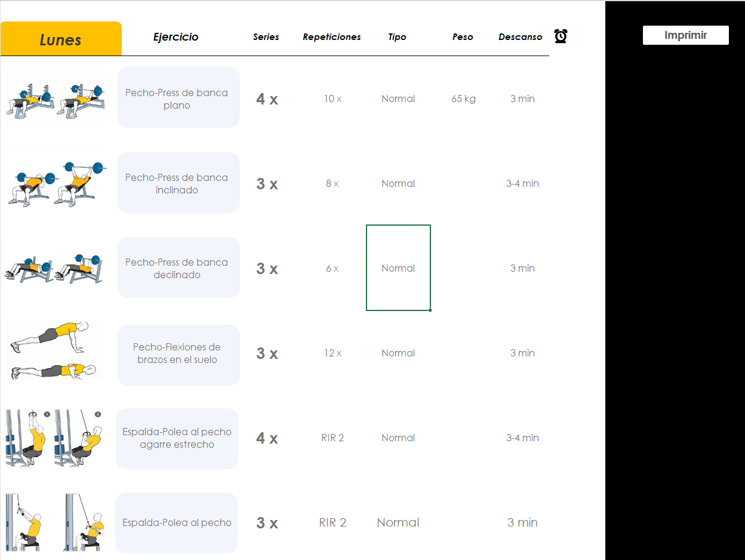Click the 3-4 min rest for inclinado
This screenshot has height=560, width=745.
pos(522,184)
